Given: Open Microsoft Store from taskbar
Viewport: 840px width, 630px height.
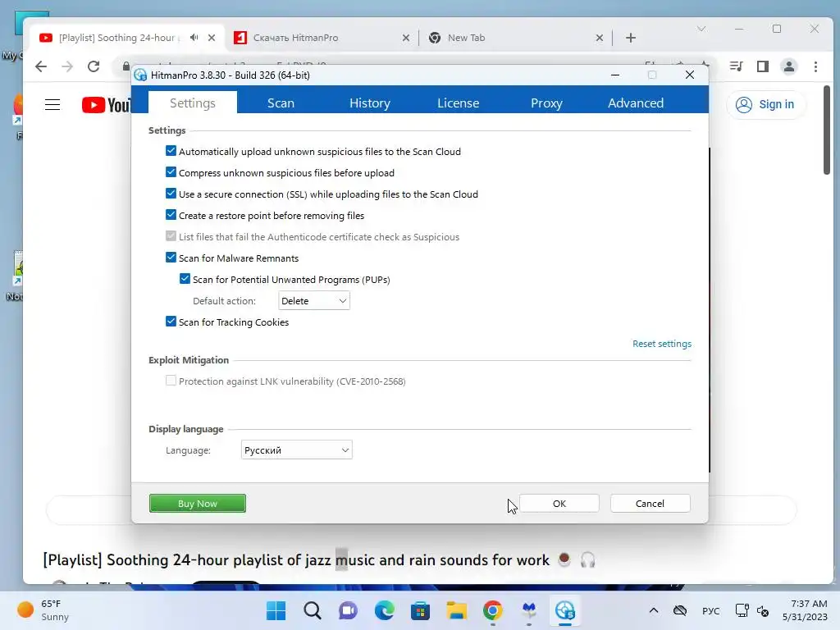Looking at the screenshot, I should pos(420,610).
